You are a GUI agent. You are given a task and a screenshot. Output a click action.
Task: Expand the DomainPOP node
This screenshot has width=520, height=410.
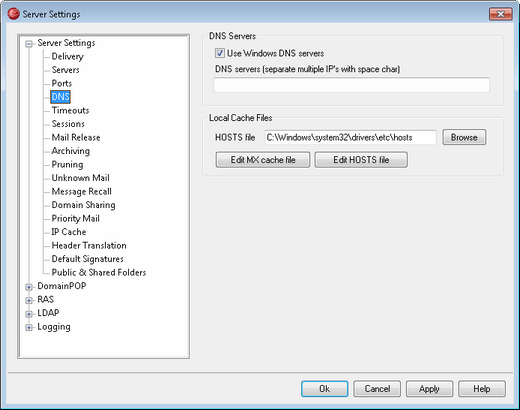coord(29,287)
